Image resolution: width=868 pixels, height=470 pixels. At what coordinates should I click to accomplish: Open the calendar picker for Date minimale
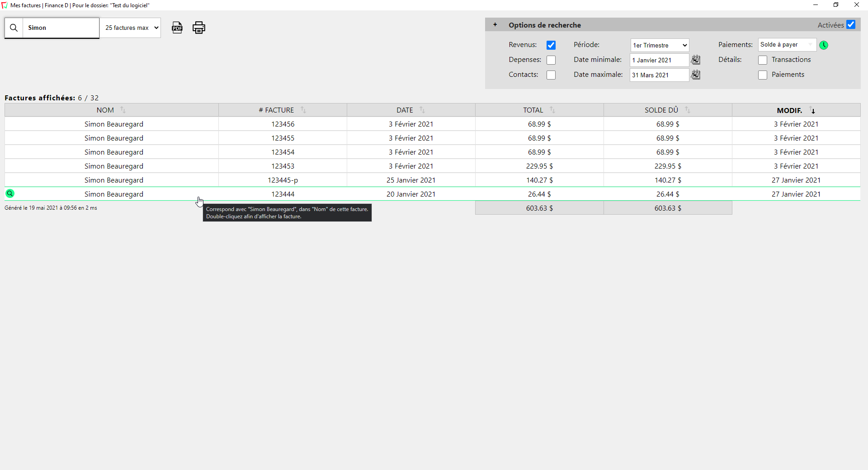[x=696, y=60]
